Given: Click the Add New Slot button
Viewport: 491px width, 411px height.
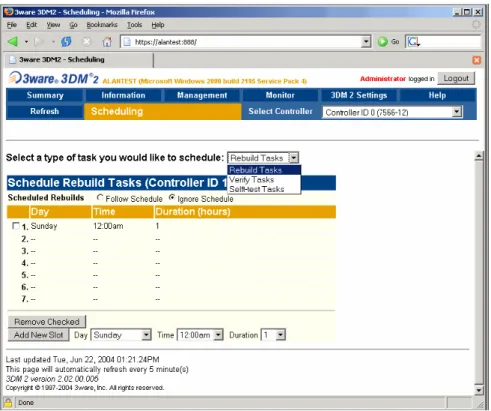Looking at the screenshot, I should coord(39,335).
